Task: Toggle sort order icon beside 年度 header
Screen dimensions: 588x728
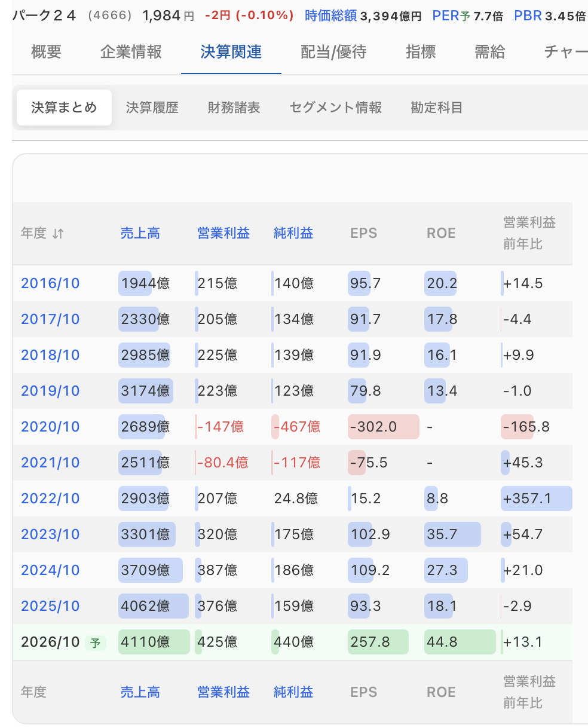Action: pyautogui.click(x=58, y=234)
